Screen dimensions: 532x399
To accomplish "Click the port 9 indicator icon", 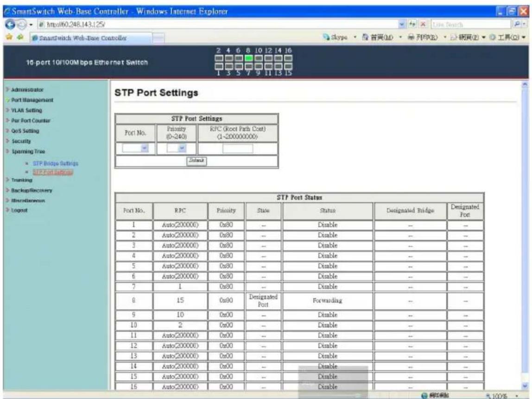I will (x=259, y=67).
